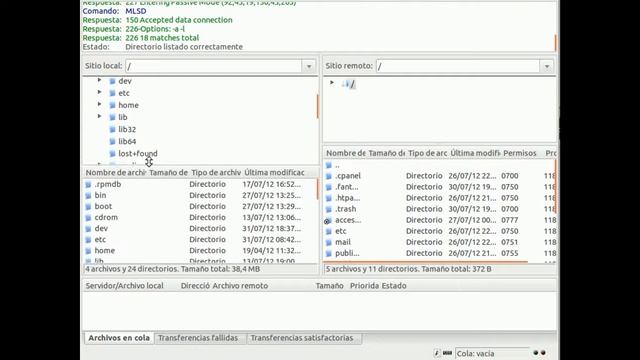Image resolution: width=640 pixels, height=360 pixels.
Task: Sort remote list by Tipo de archivo column
Action: click(427, 153)
